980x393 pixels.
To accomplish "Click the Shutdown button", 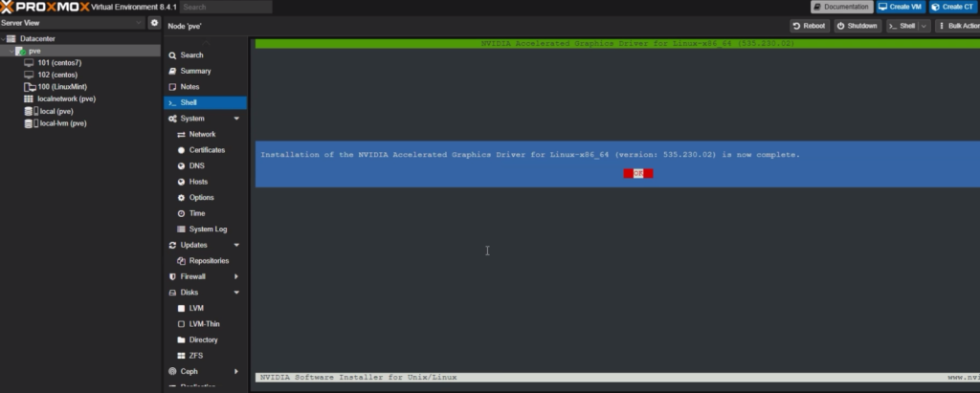I will tap(857, 26).
